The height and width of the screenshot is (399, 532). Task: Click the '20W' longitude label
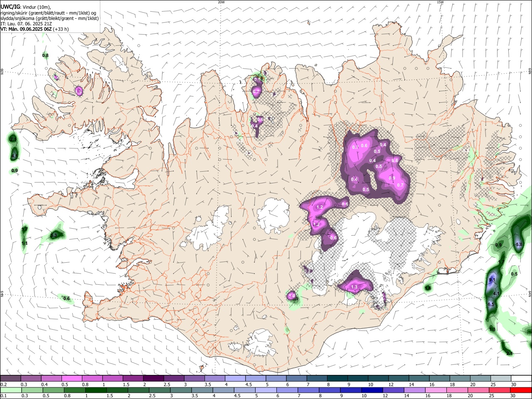click(x=221, y=2)
